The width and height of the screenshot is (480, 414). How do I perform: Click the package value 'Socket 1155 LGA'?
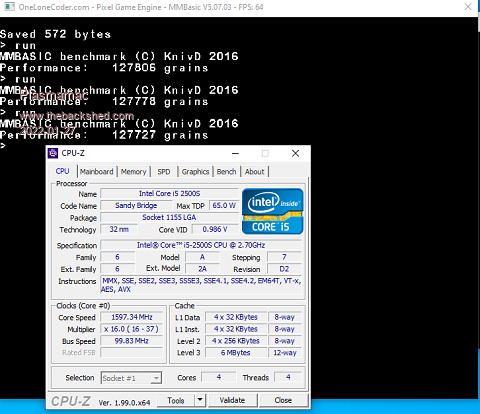[170, 218]
